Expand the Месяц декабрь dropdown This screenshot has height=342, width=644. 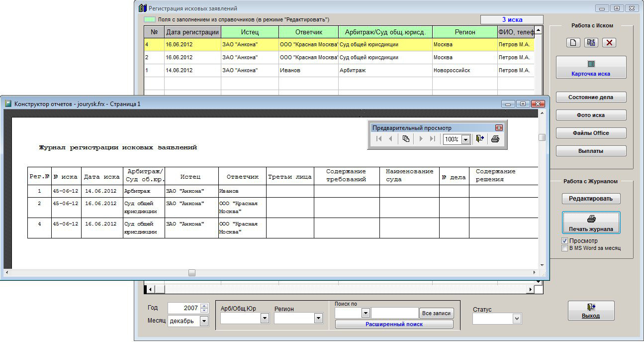(x=204, y=321)
